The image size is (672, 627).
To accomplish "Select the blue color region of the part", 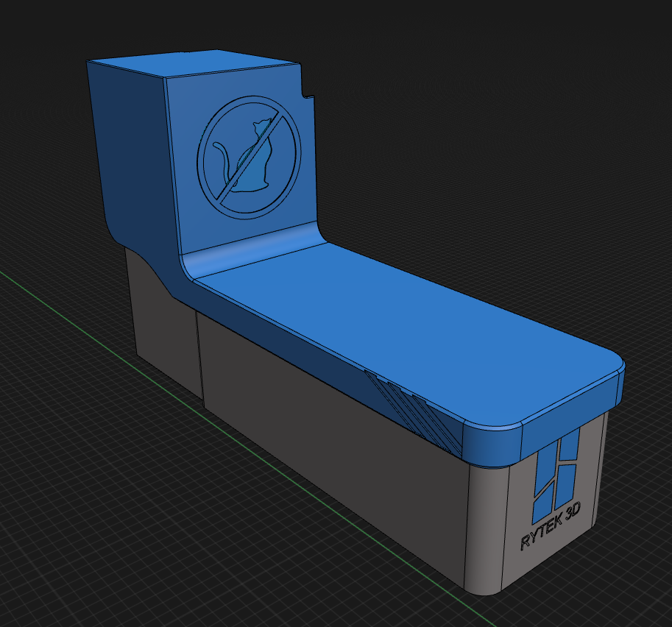I will pos(368,331).
